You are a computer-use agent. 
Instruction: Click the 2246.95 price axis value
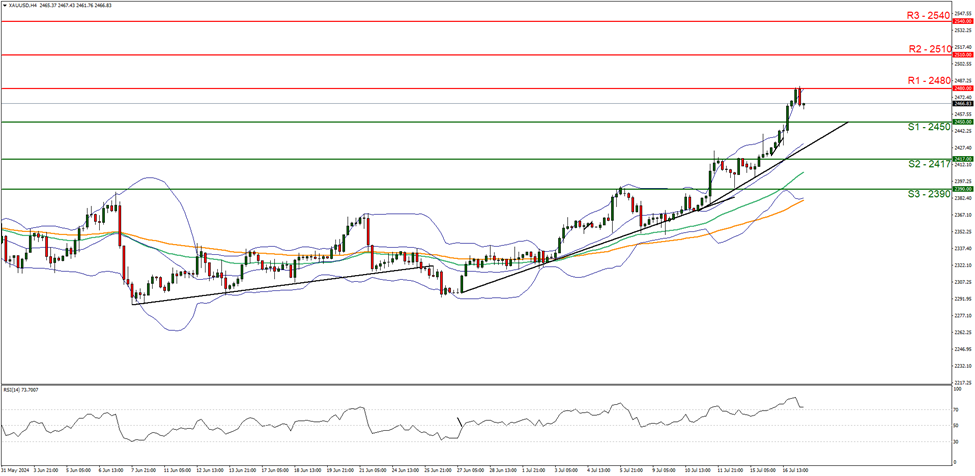point(962,350)
